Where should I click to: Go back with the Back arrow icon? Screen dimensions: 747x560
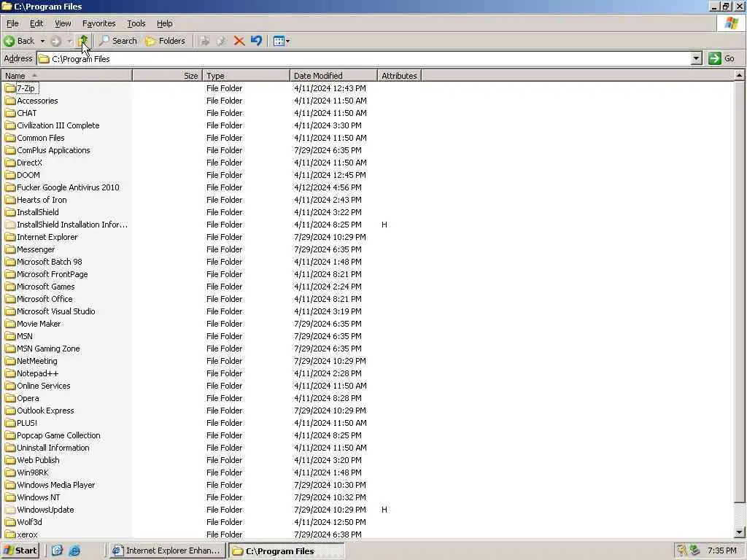pos(9,41)
